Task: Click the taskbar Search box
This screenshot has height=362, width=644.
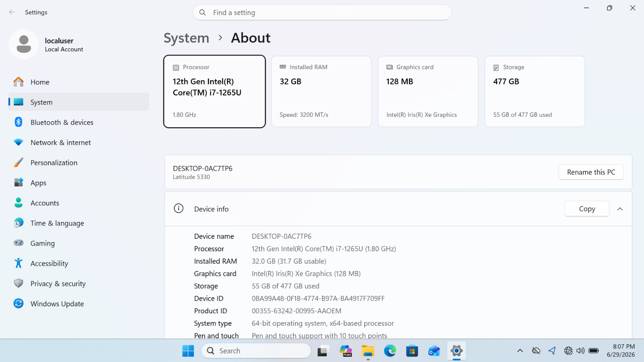Action: coord(256,351)
